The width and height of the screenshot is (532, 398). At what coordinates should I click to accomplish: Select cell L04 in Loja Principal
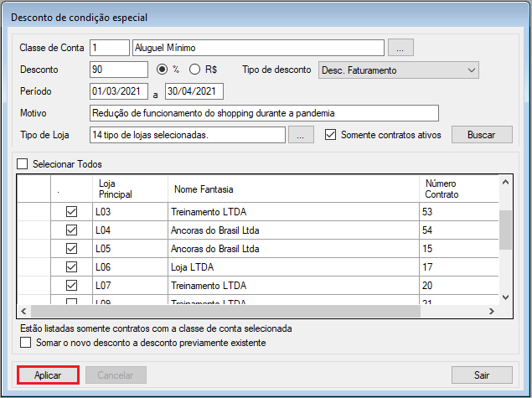coord(131,230)
